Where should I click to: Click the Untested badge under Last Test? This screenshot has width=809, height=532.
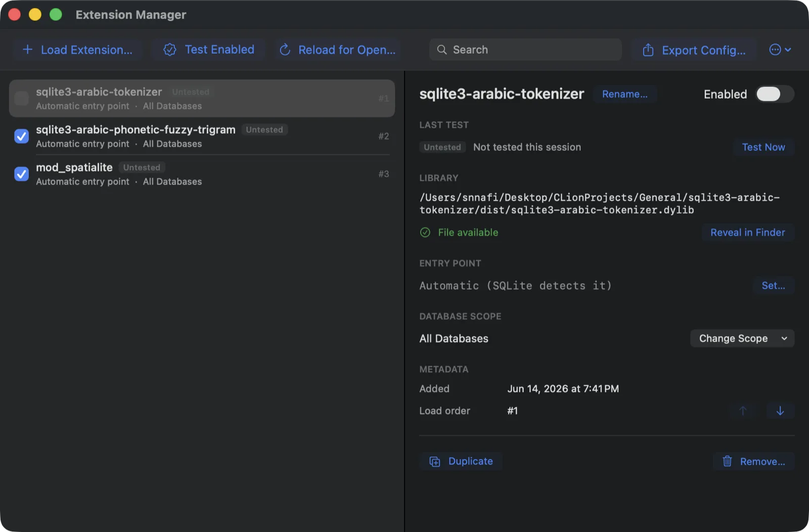point(442,147)
